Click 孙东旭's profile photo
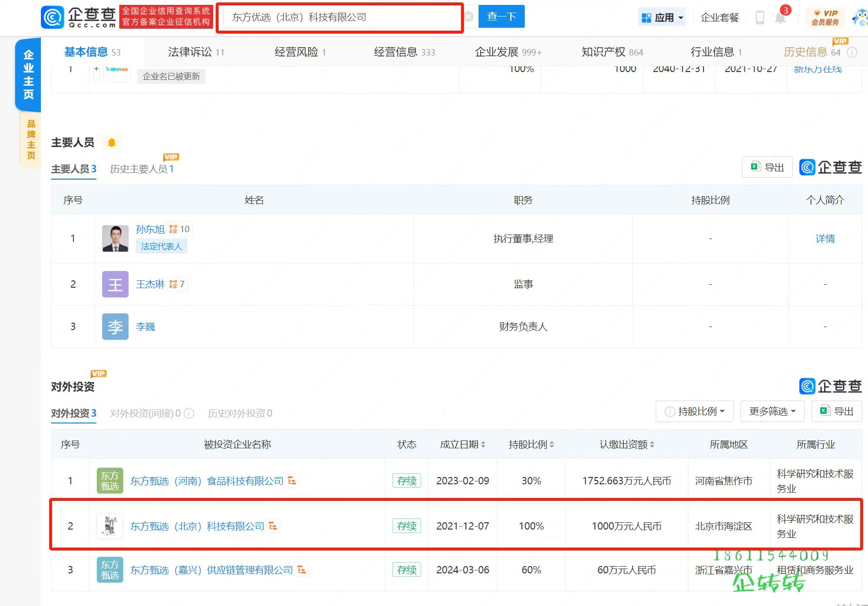 [115, 239]
